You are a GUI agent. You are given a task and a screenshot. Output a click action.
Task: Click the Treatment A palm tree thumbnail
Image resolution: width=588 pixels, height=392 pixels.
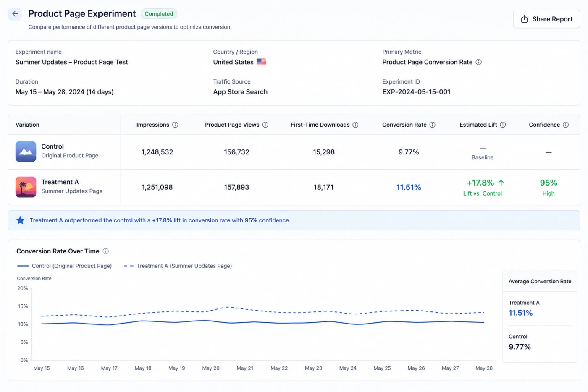[26, 187]
